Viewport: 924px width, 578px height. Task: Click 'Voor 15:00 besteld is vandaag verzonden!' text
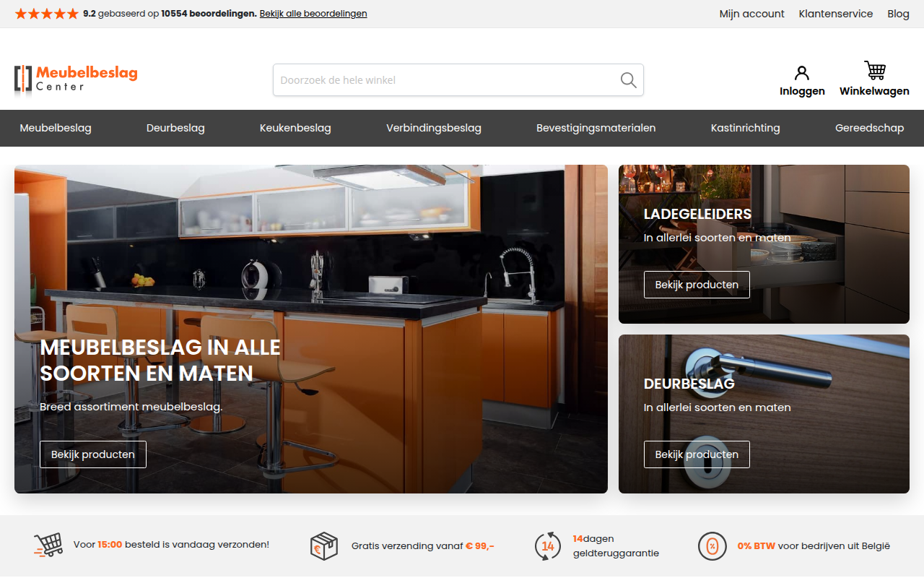172,544
